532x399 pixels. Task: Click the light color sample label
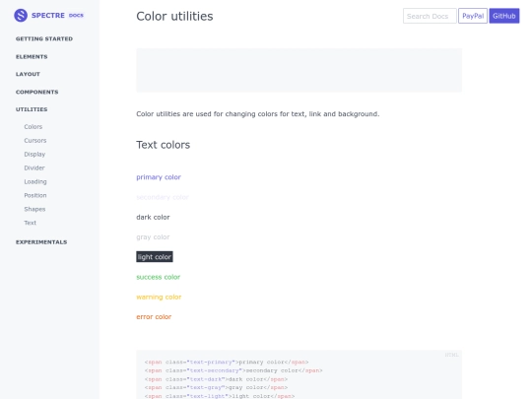[x=155, y=257]
